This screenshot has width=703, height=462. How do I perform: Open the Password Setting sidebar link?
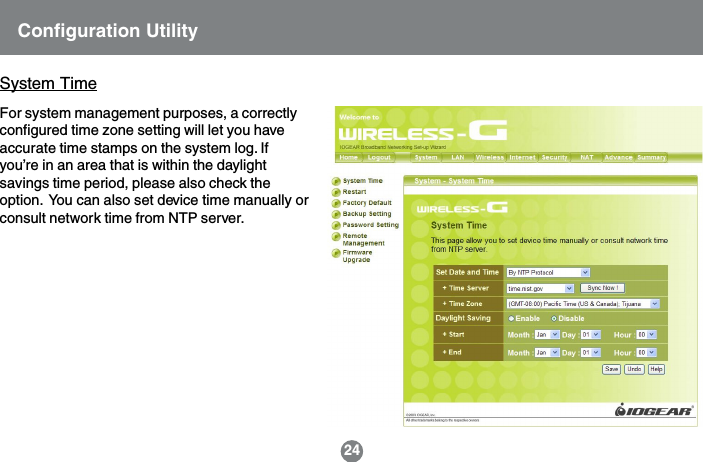(371, 225)
